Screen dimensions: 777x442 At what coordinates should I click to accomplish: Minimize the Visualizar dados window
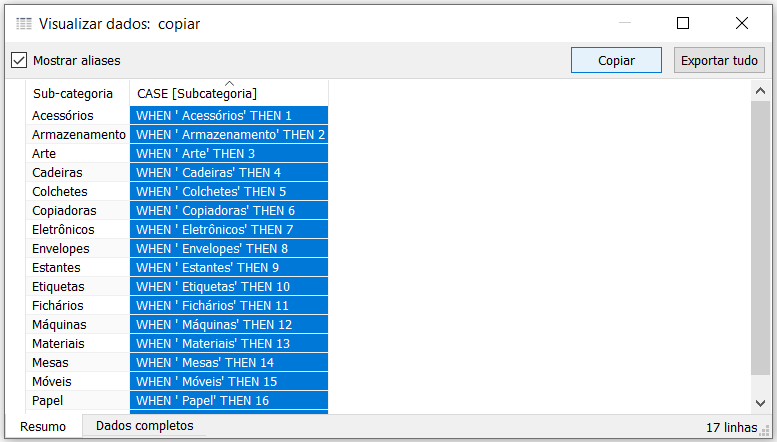pyautogui.click(x=625, y=23)
